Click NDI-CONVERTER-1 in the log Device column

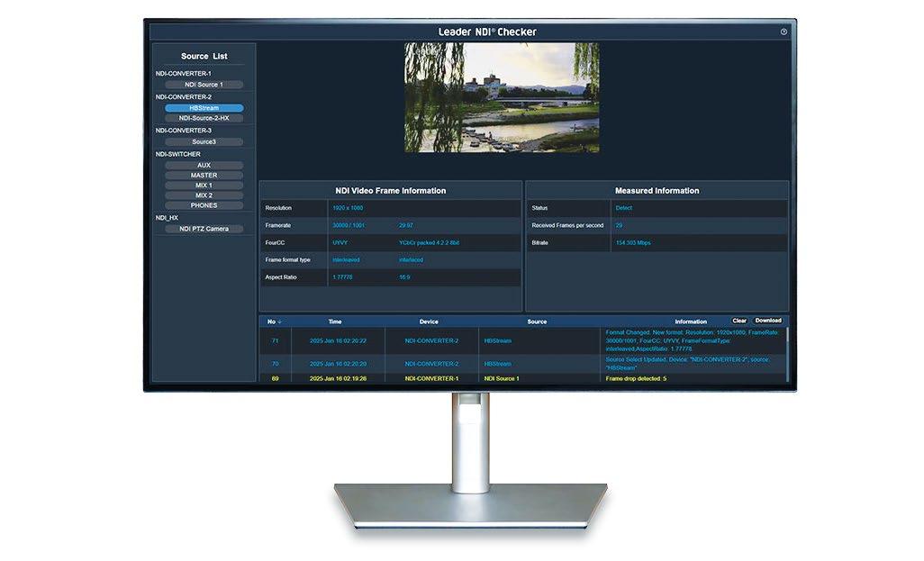tap(431, 379)
